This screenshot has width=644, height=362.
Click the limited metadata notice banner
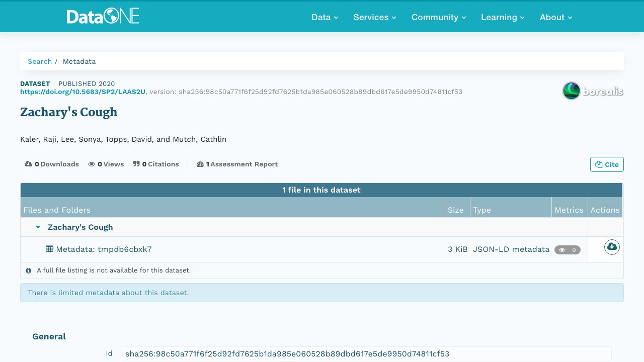point(322,293)
